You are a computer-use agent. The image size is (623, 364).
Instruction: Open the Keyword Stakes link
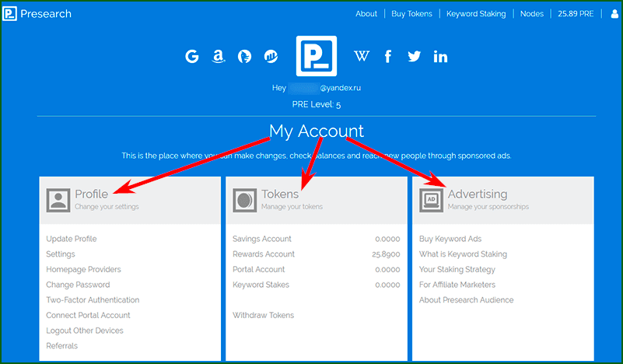coord(261,285)
